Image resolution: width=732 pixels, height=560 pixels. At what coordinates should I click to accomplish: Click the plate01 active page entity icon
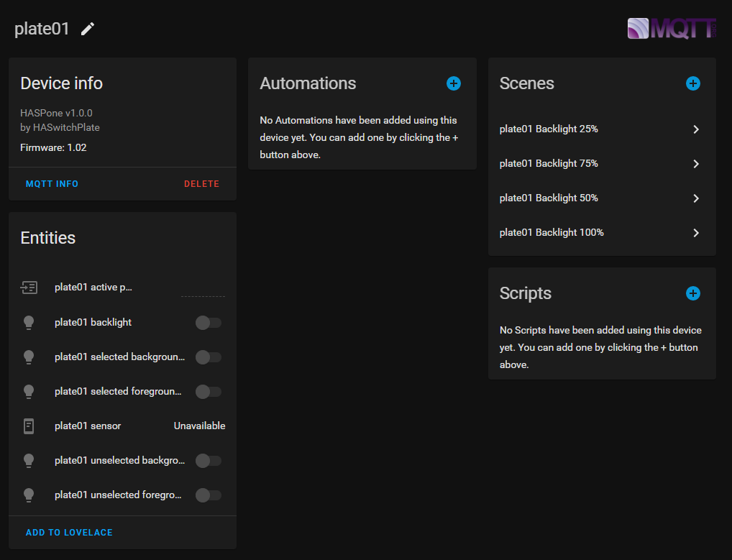[29, 288]
